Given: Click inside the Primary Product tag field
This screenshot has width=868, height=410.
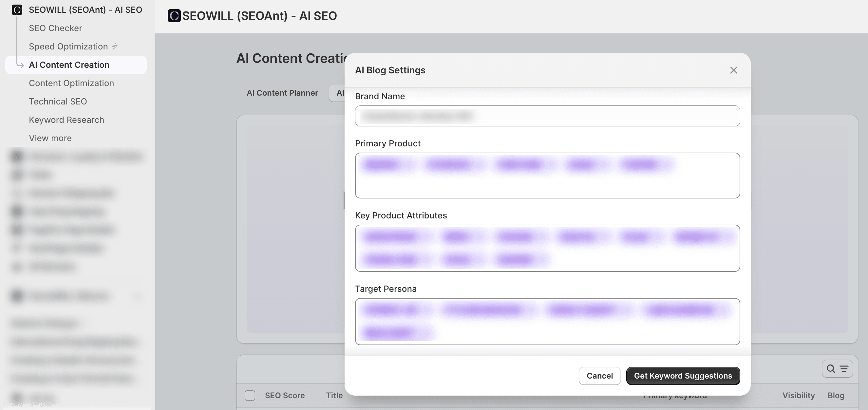Looking at the screenshot, I should (547, 184).
